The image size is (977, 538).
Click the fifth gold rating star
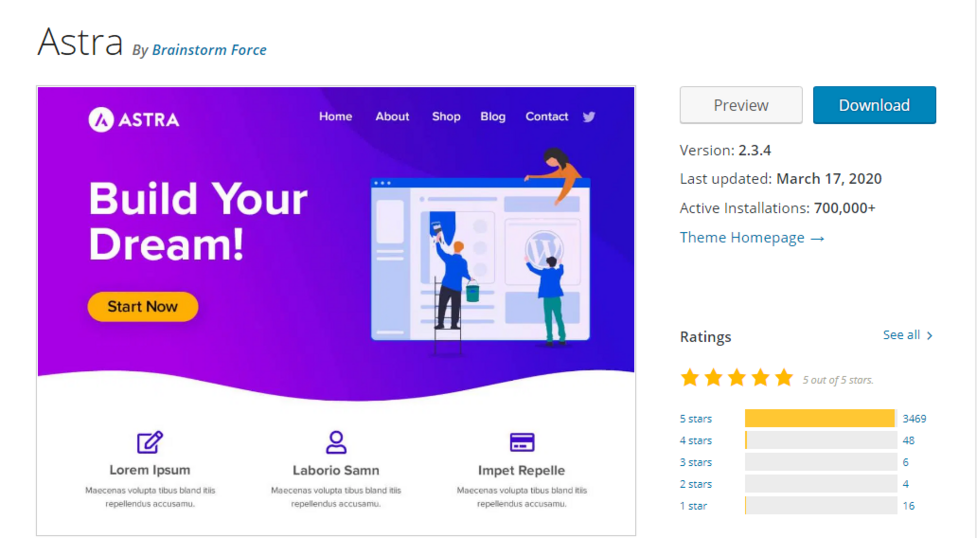784,378
